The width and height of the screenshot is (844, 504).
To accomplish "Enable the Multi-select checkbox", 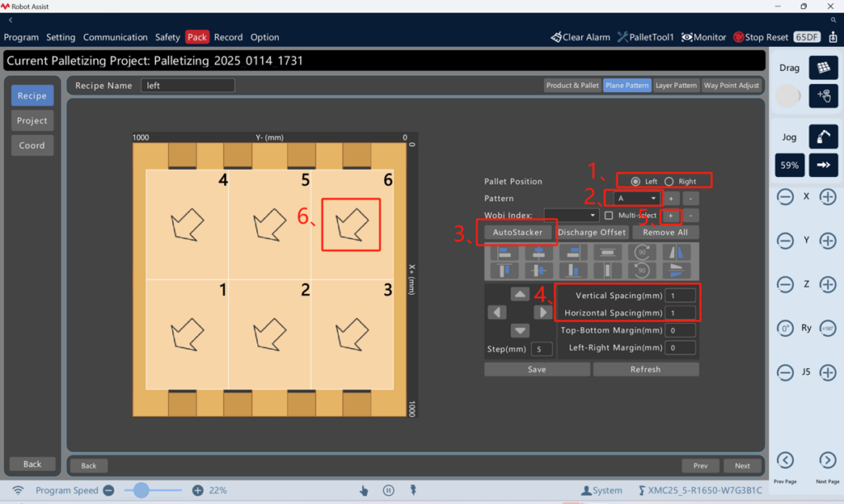I will (x=609, y=215).
